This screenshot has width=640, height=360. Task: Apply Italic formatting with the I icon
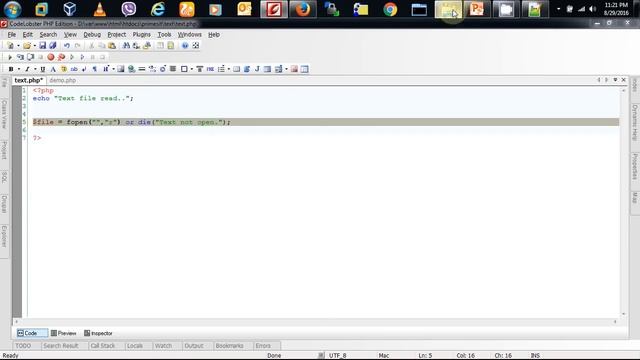pos(27,69)
